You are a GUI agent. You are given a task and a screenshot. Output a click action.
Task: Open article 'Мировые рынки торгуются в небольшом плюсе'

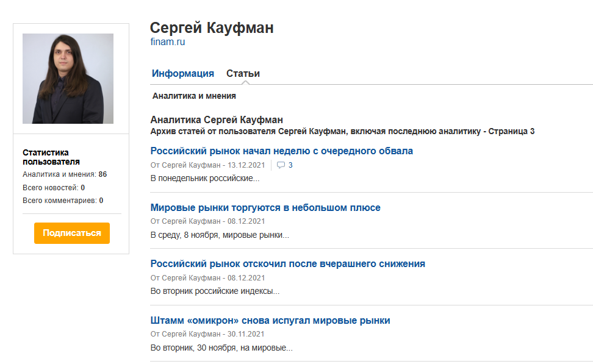pos(265,208)
